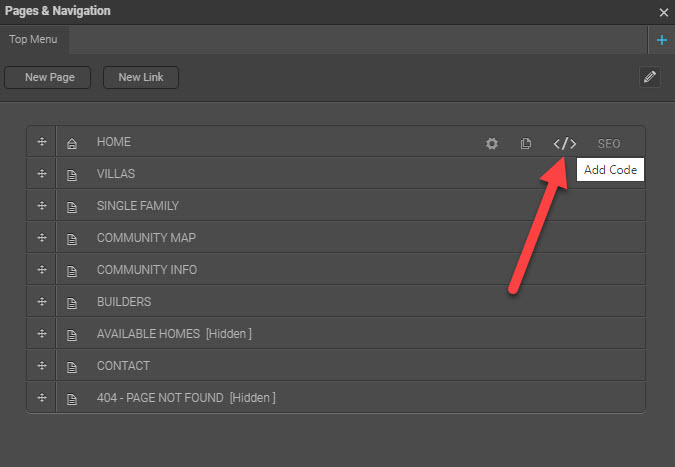This screenshot has height=467, width=675.
Task: Add a new menu with plus icon
Action: tap(662, 40)
